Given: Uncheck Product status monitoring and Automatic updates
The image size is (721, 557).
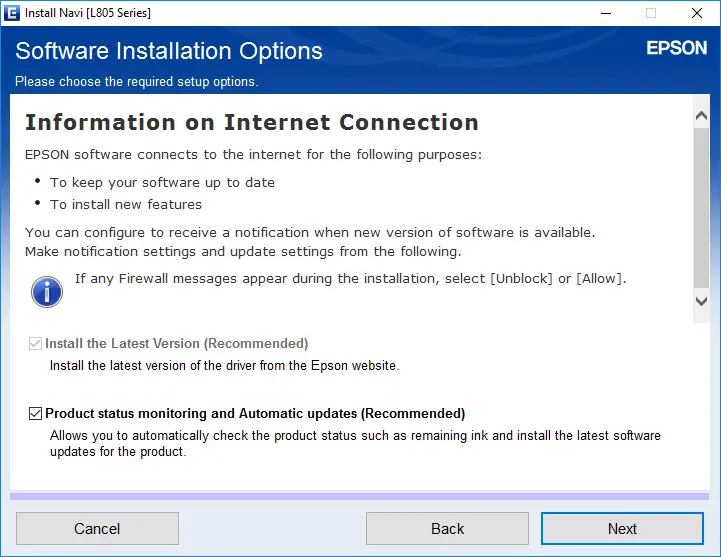Looking at the screenshot, I should [36, 414].
